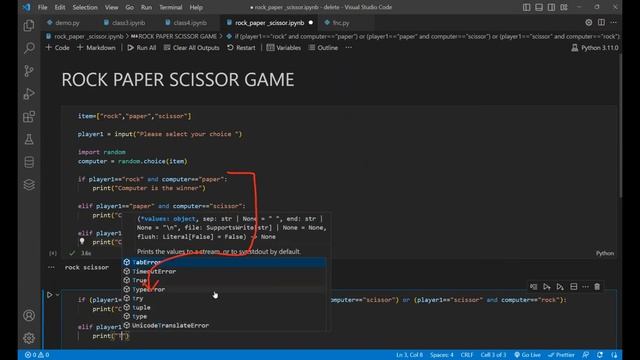Click Go Live in status bar
Image resolution: width=640 pixels, height=360 pixels.
click(x=527, y=355)
